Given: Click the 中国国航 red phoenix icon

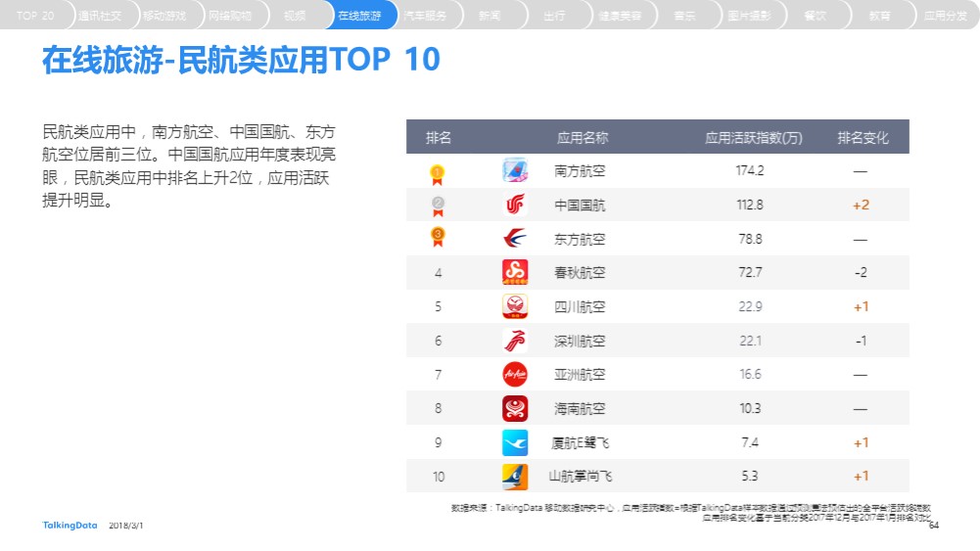Looking at the screenshot, I should [x=515, y=205].
